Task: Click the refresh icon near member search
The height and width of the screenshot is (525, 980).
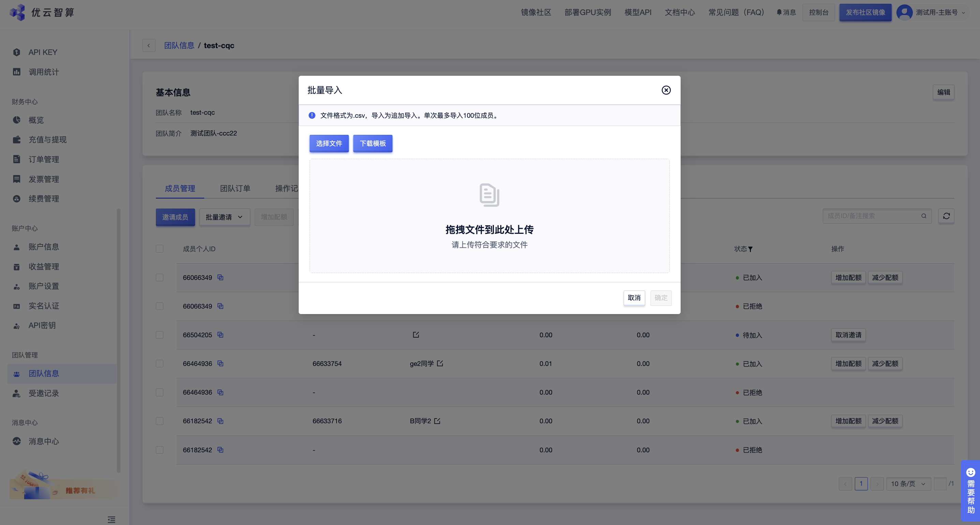Action: pos(946,216)
